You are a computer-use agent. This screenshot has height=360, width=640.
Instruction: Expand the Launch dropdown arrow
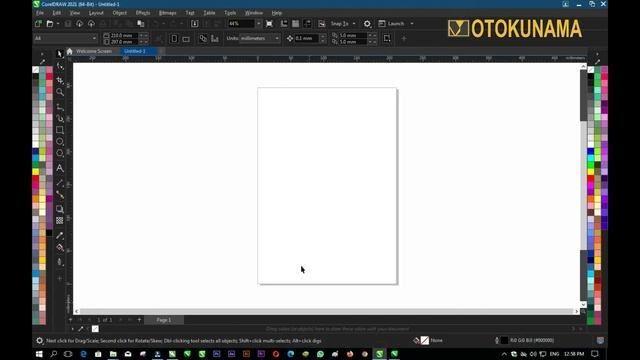[412, 24]
